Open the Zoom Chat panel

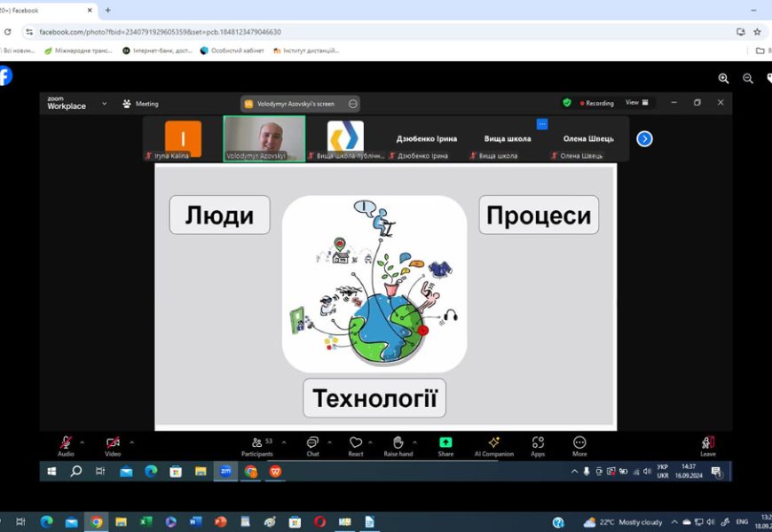312,443
